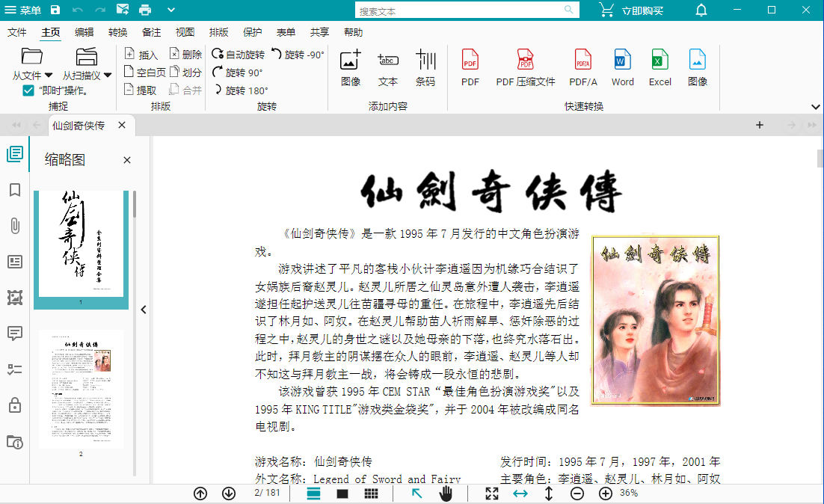The width and height of the screenshot is (824, 504).
Task: Click the search magnifier icon
Action: (568, 10)
